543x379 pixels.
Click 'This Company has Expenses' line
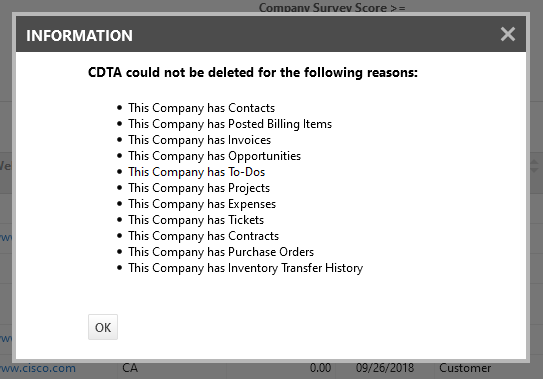point(202,204)
